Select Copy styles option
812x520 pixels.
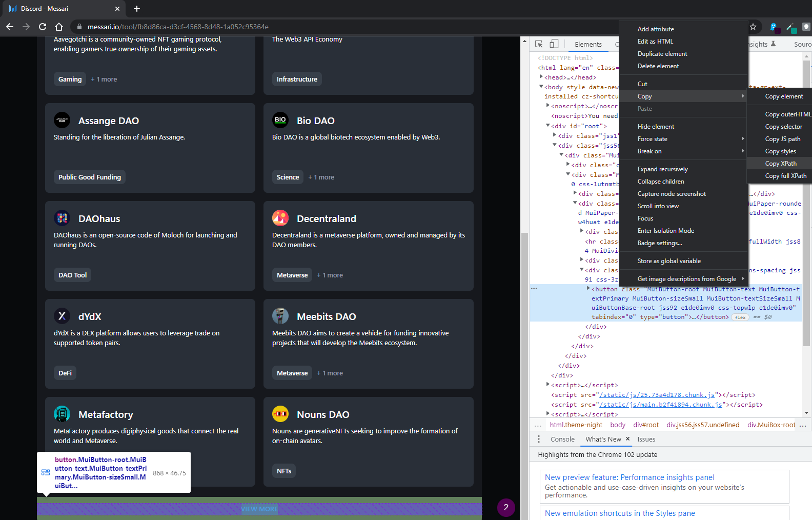tap(780, 151)
